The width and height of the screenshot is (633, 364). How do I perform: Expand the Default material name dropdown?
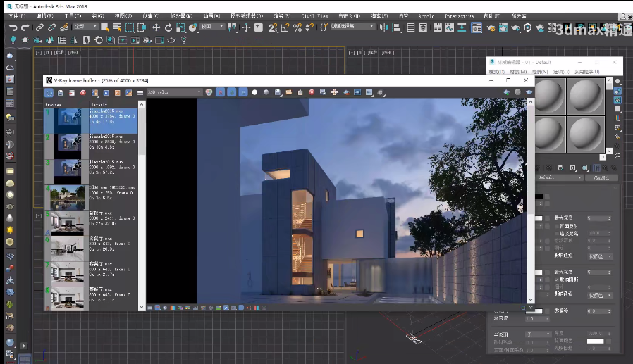pos(559,177)
